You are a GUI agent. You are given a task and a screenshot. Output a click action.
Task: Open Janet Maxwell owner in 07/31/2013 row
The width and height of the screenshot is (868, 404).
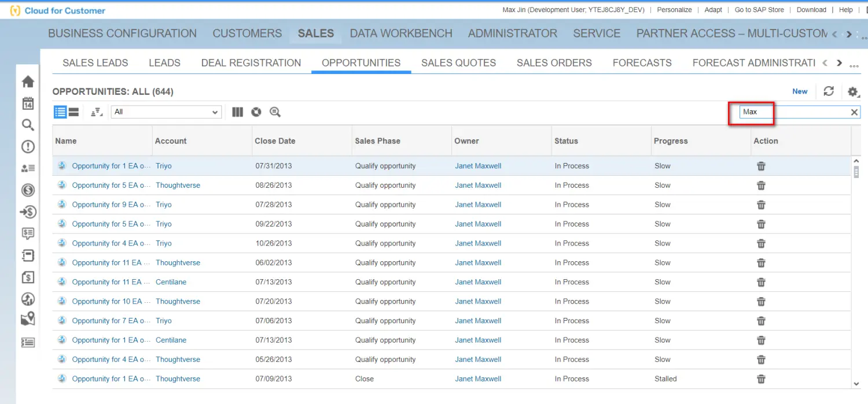click(x=478, y=166)
